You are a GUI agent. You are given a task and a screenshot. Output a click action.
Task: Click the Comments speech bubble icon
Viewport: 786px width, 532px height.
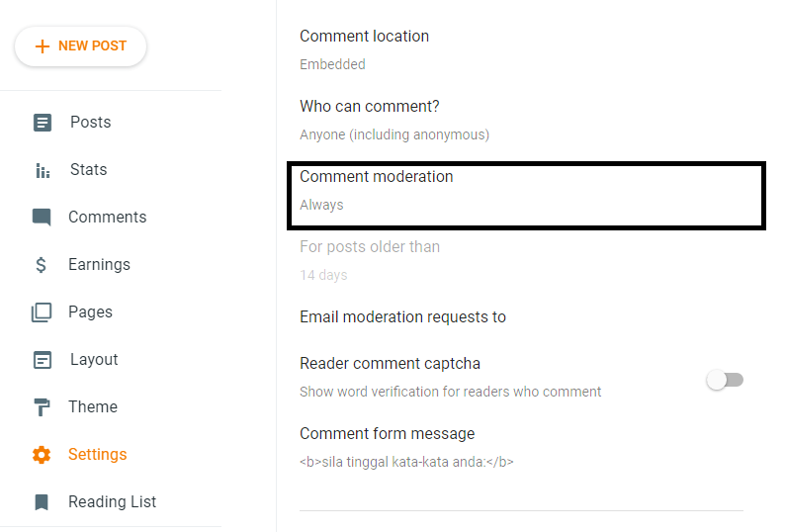pyautogui.click(x=42, y=218)
